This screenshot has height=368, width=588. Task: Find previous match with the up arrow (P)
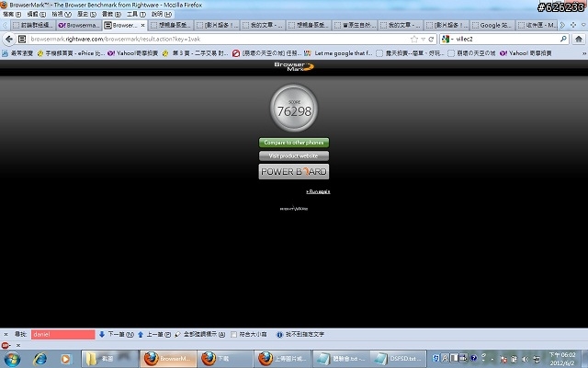point(154,334)
